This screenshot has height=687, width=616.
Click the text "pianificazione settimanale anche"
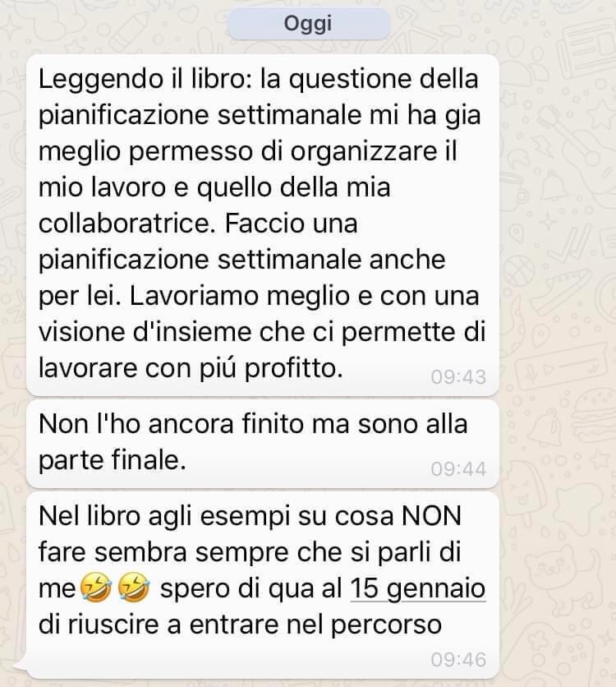(x=241, y=261)
